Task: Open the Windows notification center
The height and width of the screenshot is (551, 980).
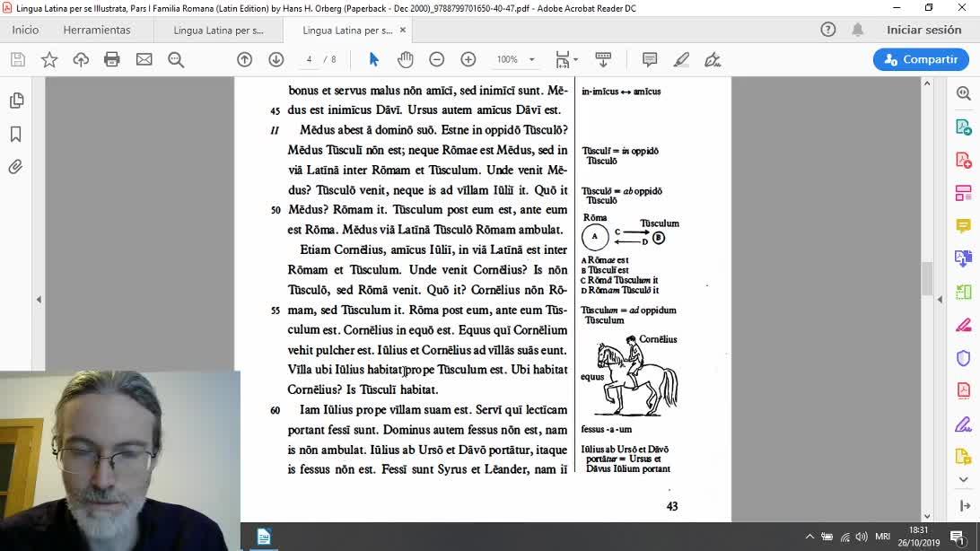Action: 957,537
